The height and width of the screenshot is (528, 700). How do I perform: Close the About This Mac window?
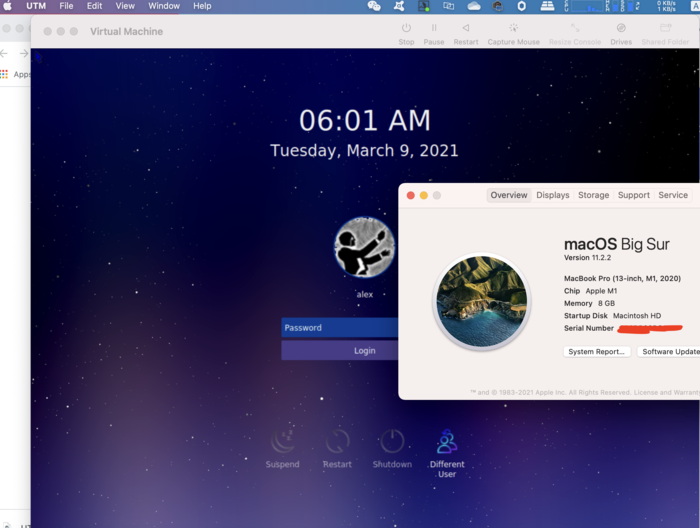411,195
